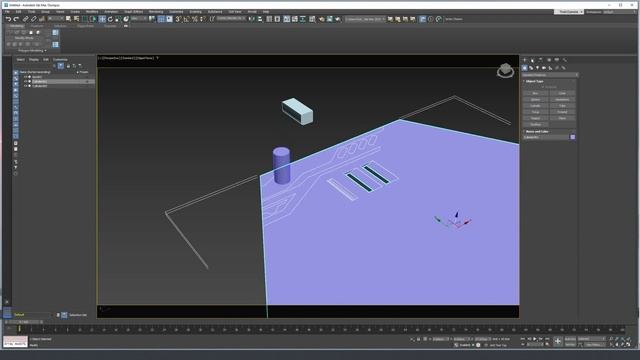Viewport: 640px width, 360px height.
Task: Activate the Select and Scale tool
Action: coord(118,19)
